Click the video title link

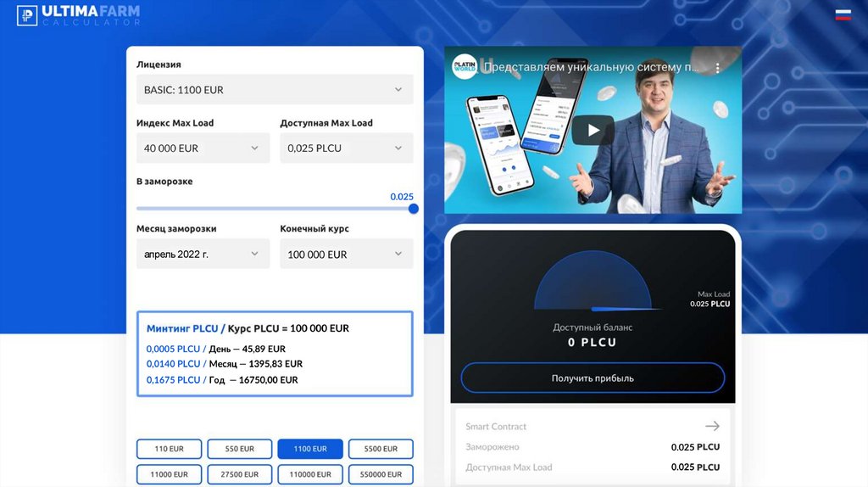[592, 67]
